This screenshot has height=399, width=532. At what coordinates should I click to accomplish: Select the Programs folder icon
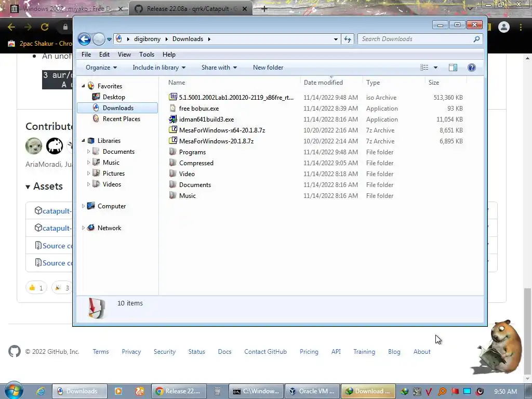173,152
